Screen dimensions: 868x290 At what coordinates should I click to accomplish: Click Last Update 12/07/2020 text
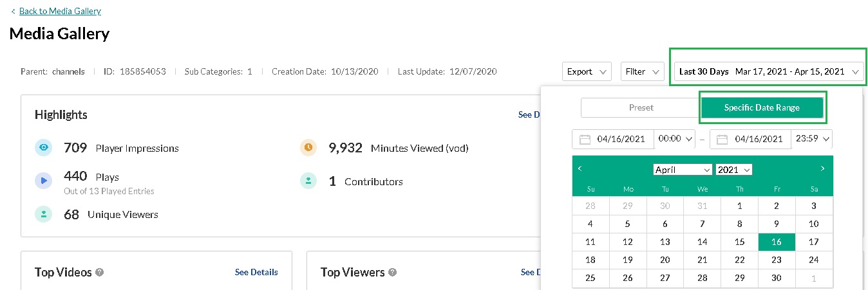pyautogui.click(x=448, y=71)
